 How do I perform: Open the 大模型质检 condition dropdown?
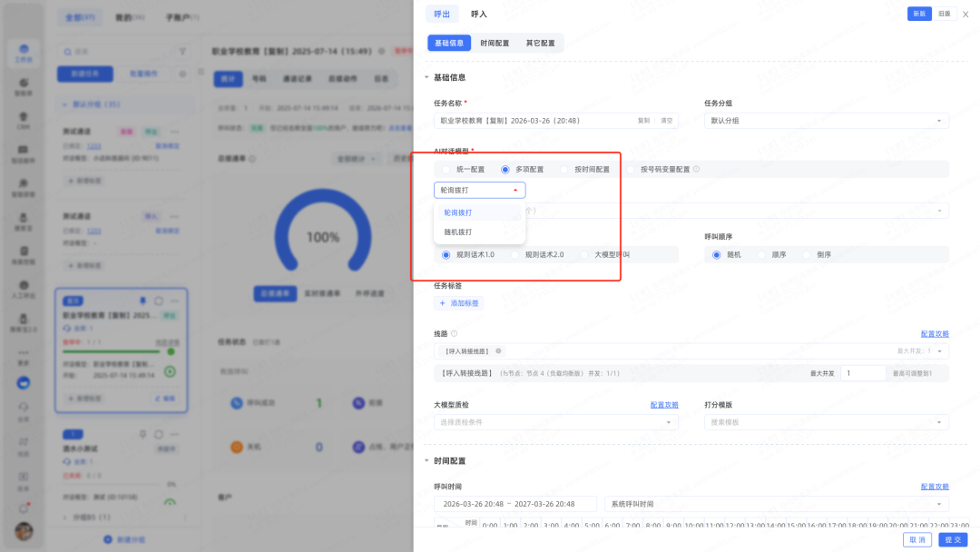555,422
